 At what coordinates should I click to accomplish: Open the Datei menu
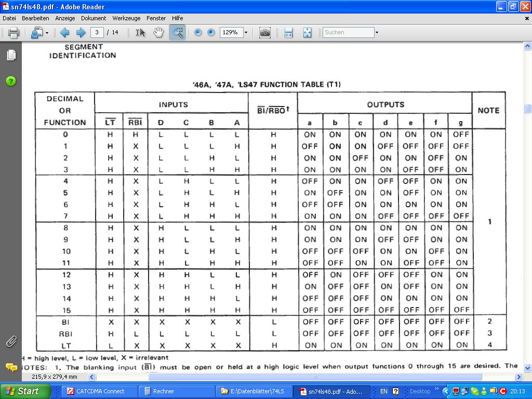click(9, 18)
